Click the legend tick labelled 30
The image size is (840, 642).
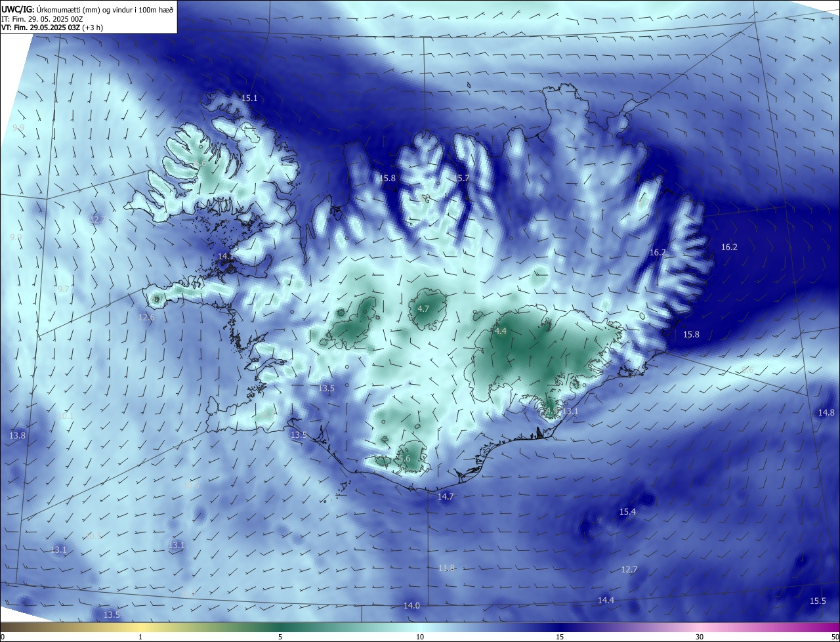tap(700, 637)
